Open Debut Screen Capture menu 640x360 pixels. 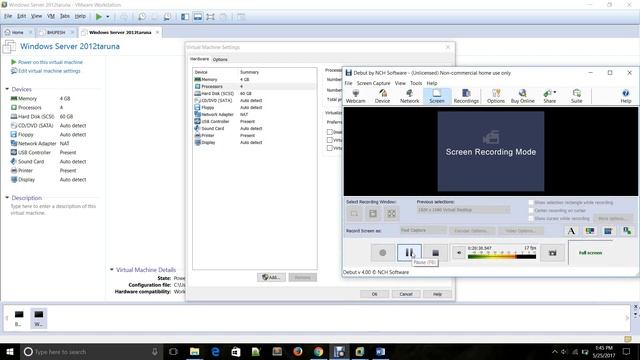click(373, 83)
